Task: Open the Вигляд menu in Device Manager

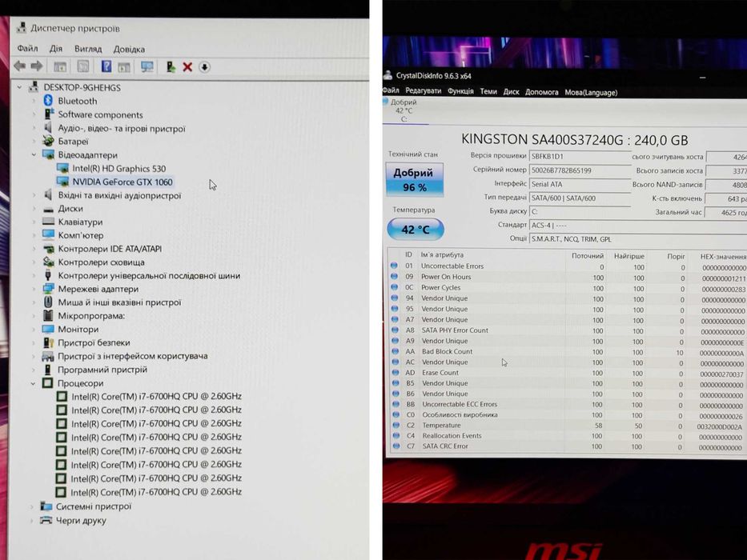Action: click(88, 49)
